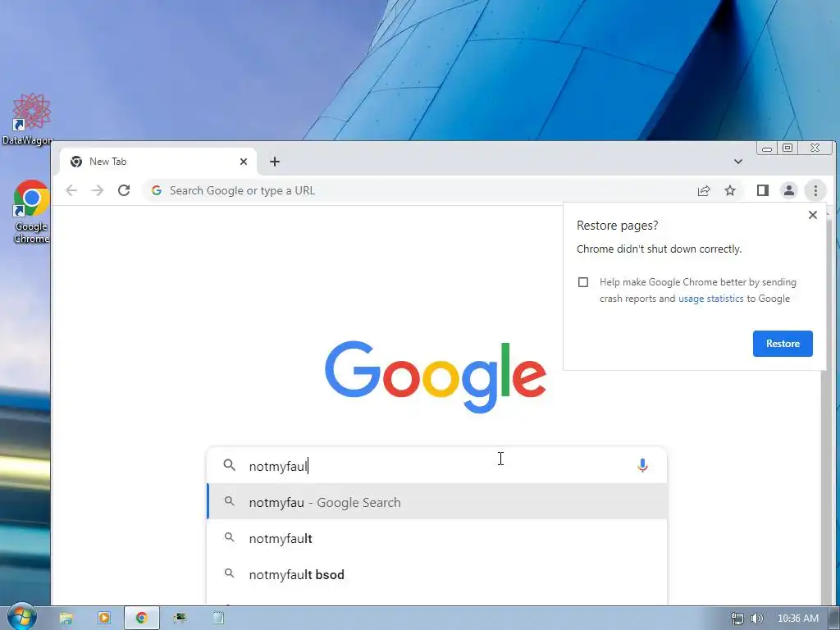840x630 pixels.
Task: Click the browser Back arrow
Action: [x=71, y=190]
